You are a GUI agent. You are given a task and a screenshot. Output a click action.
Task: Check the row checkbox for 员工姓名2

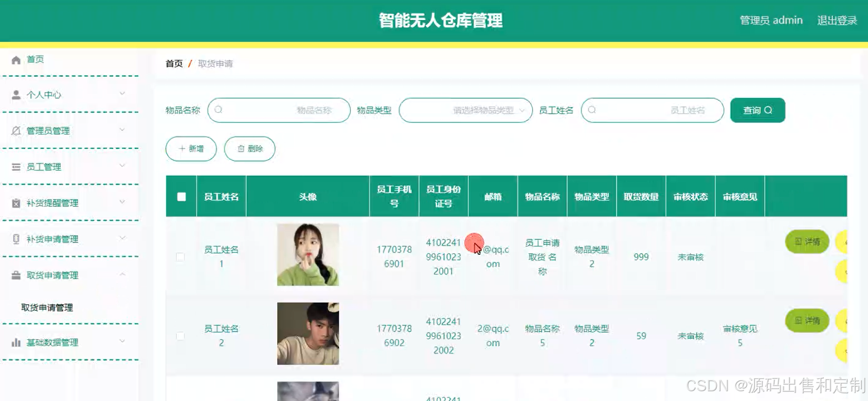pos(180,336)
